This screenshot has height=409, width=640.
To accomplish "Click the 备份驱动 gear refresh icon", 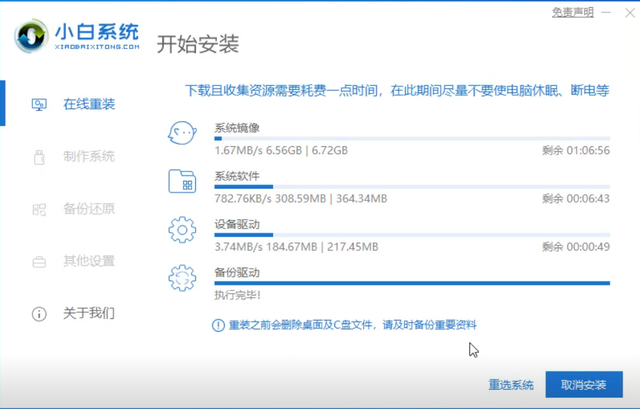I will [x=182, y=278].
